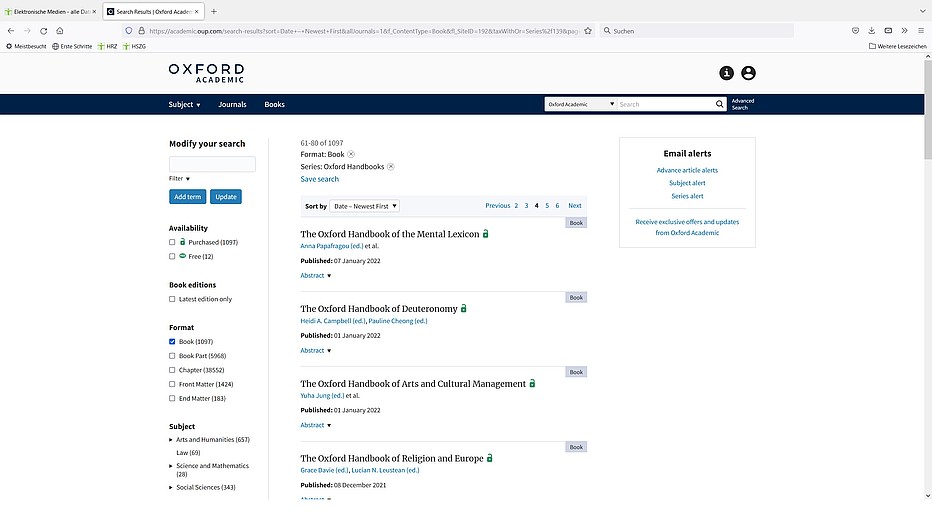932x524 pixels.
Task: Remove the Series: Oxford Handbooks filter
Action: pos(391,167)
